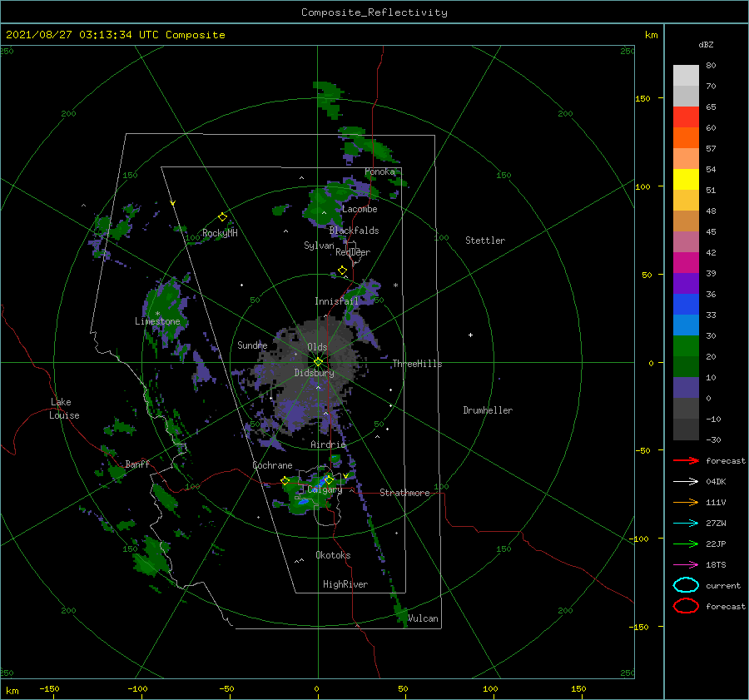
Task: Click the km label at bottom-left corner
Action: coord(12,691)
